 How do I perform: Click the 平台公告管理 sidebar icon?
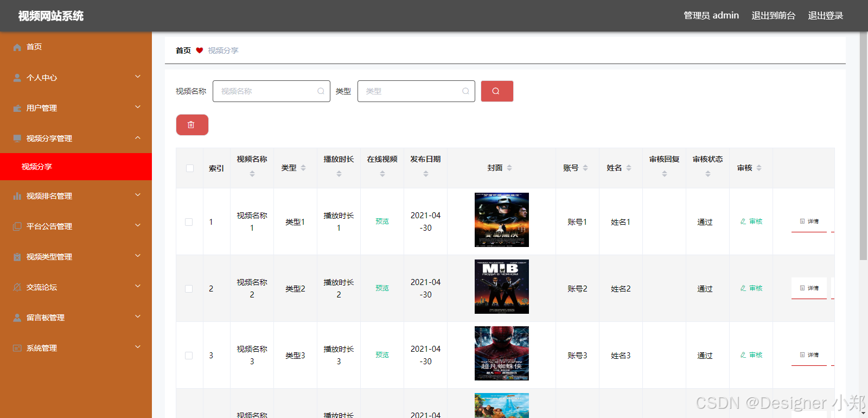17,226
